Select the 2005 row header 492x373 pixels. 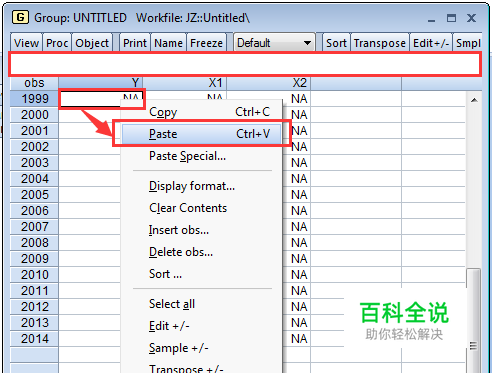(x=34, y=195)
